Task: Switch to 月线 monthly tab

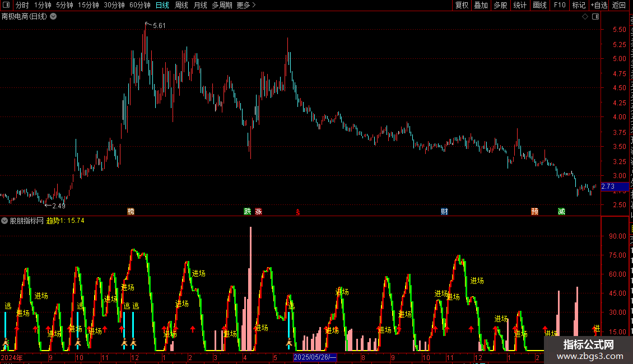Action: (x=200, y=5)
